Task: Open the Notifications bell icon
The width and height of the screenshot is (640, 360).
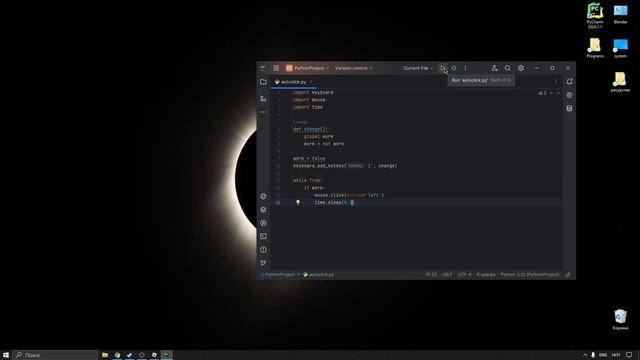Action: click(x=569, y=82)
